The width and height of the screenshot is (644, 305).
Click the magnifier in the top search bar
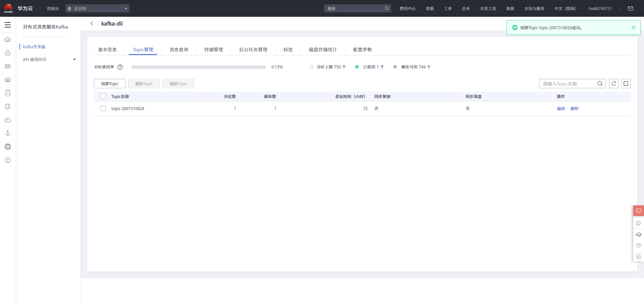(x=387, y=8)
